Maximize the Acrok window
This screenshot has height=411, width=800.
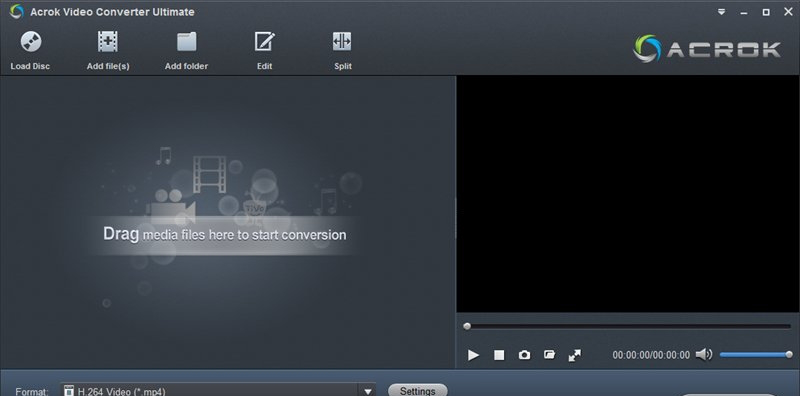(x=766, y=12)
